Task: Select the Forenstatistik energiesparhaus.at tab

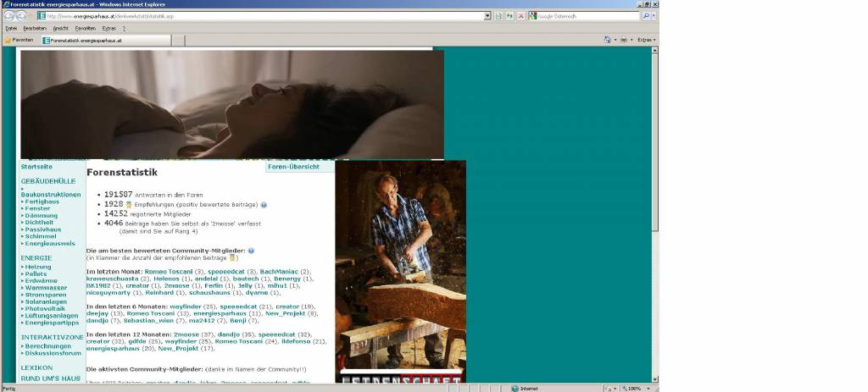Action: tap(106, 41)
